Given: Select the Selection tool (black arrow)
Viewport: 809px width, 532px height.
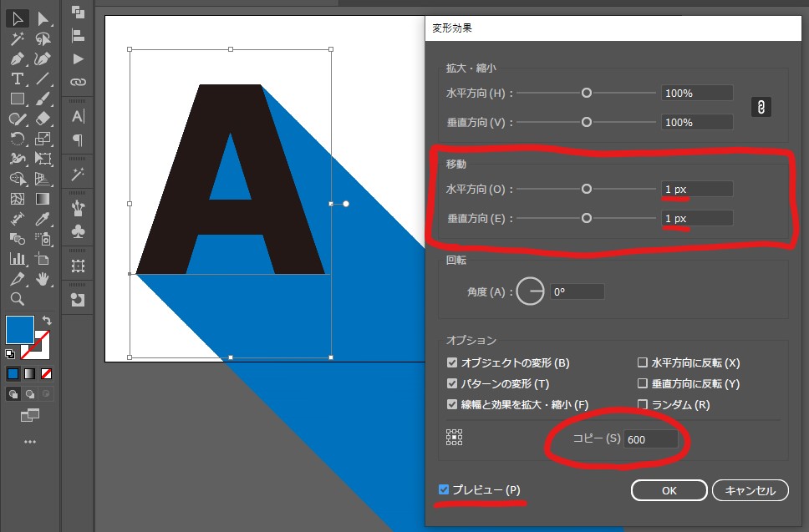Looking at the screenshot, I should point(17,18).
